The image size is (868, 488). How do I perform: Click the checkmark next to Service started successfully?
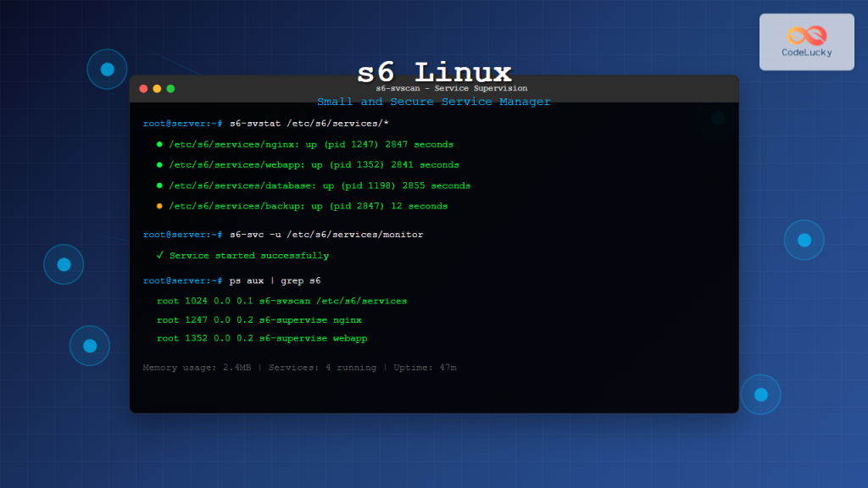(x=160, y=255)
